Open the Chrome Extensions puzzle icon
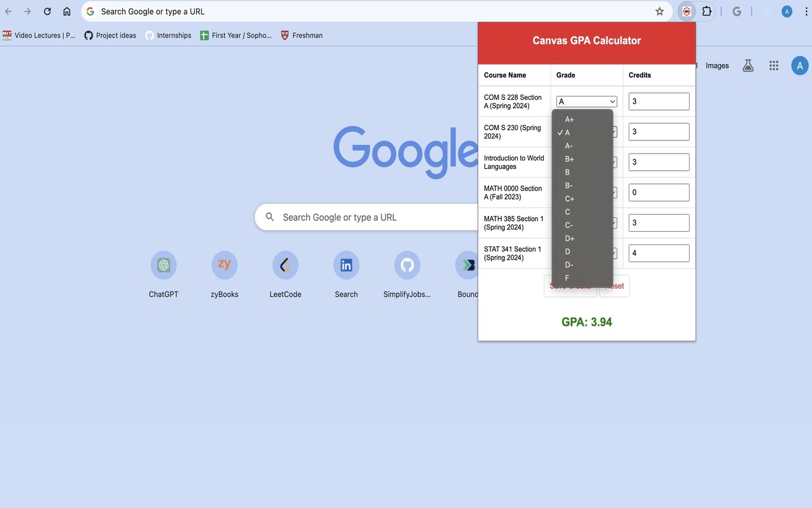 pos(706,11)
